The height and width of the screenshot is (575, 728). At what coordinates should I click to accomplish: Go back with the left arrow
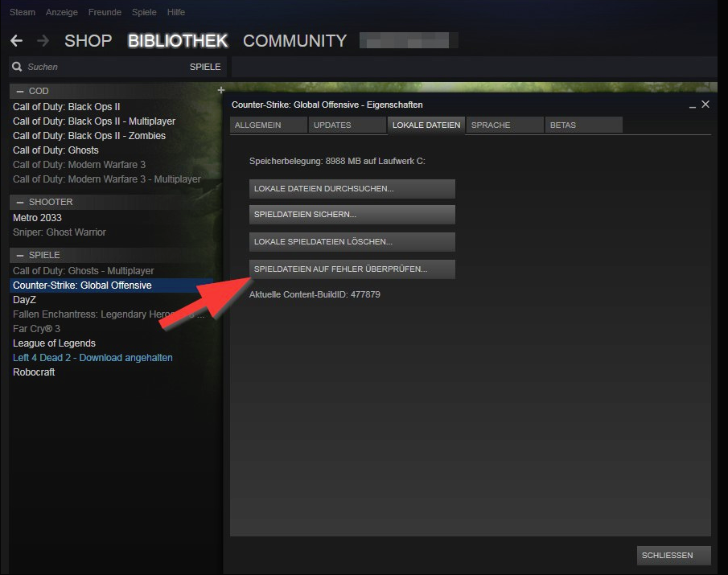pyautogui.click(x=17, y=41)
